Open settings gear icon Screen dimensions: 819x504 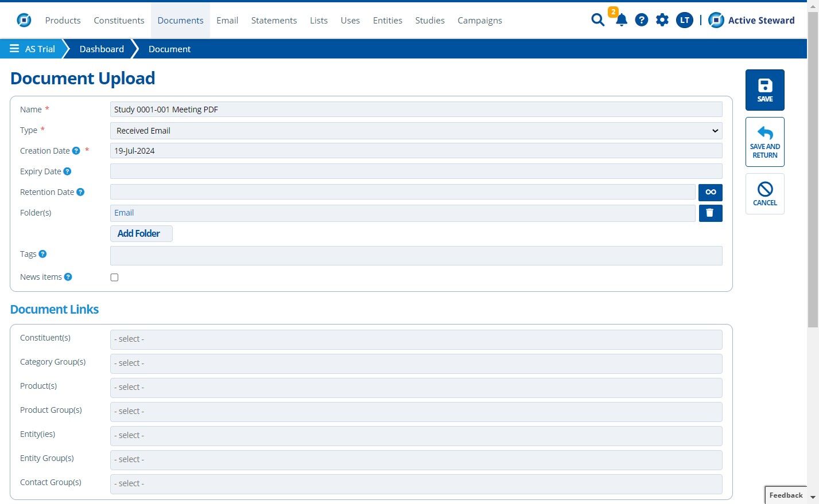pos(662,20)
